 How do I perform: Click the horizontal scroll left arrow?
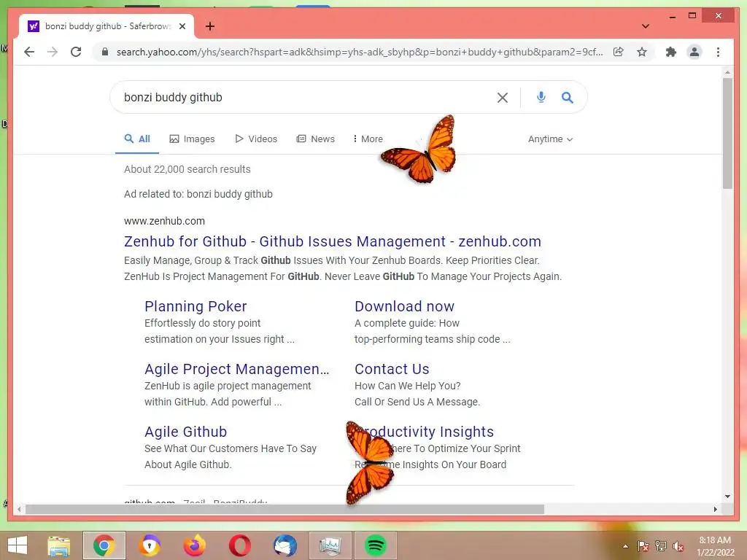click(18, 509)
